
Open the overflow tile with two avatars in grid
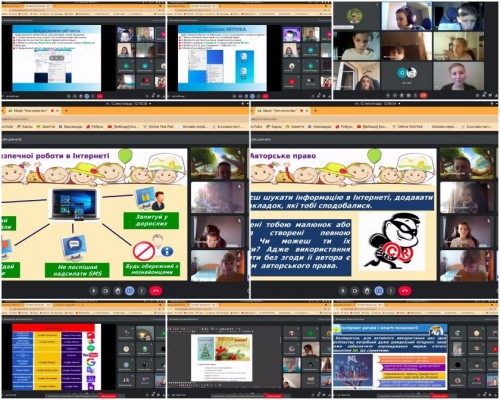click(x=407, y=75)
